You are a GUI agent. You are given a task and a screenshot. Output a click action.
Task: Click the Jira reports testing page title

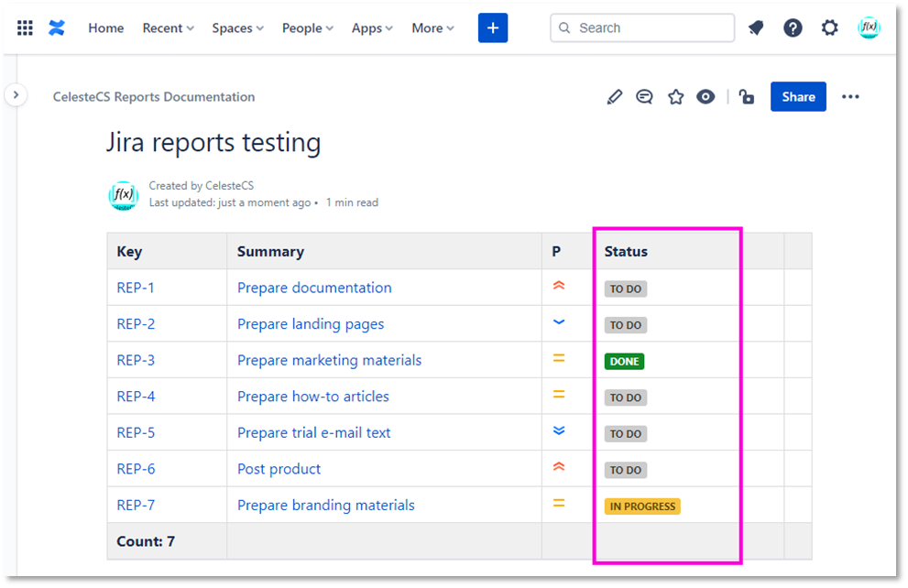point(213,142)
